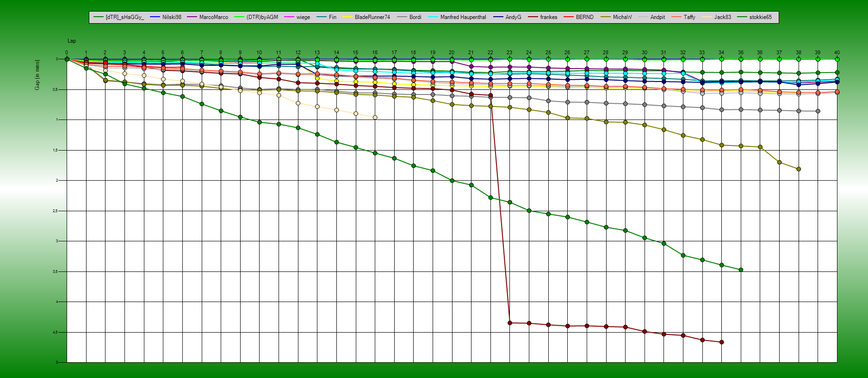Select the BladeRunner74 legend label

pyautogui.click(x=372, y=17)
